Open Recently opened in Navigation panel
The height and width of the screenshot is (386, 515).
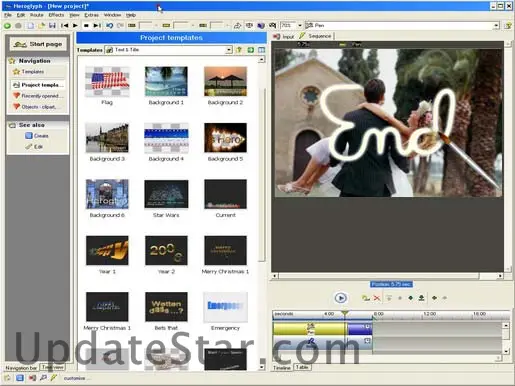click(40, 96)
